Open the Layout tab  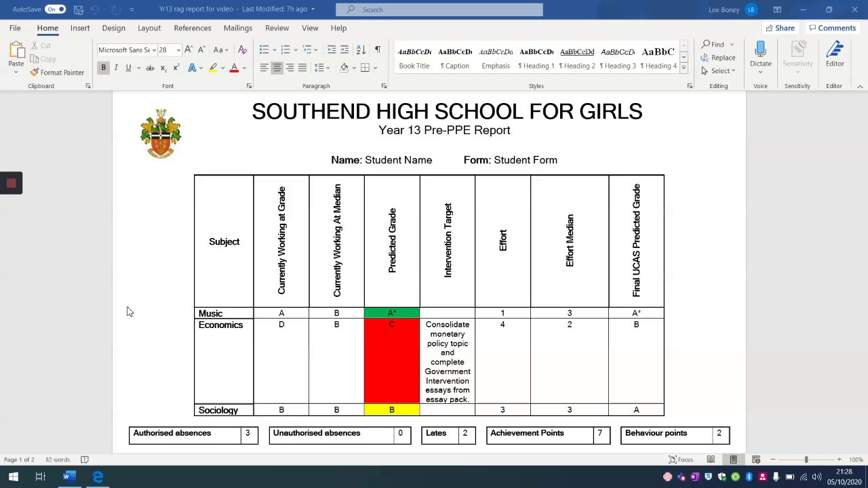coord(149,28)
